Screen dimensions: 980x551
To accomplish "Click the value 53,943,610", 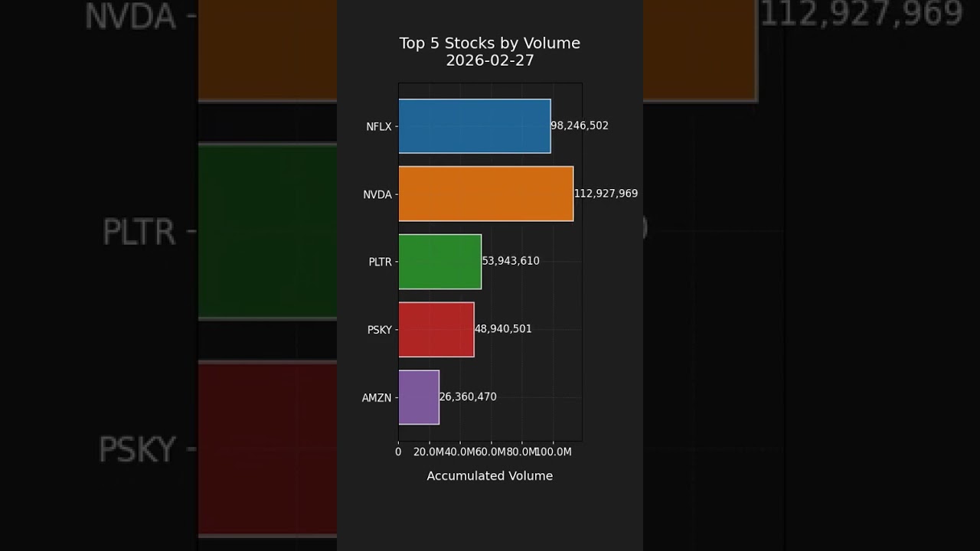I will click(511, 261).
